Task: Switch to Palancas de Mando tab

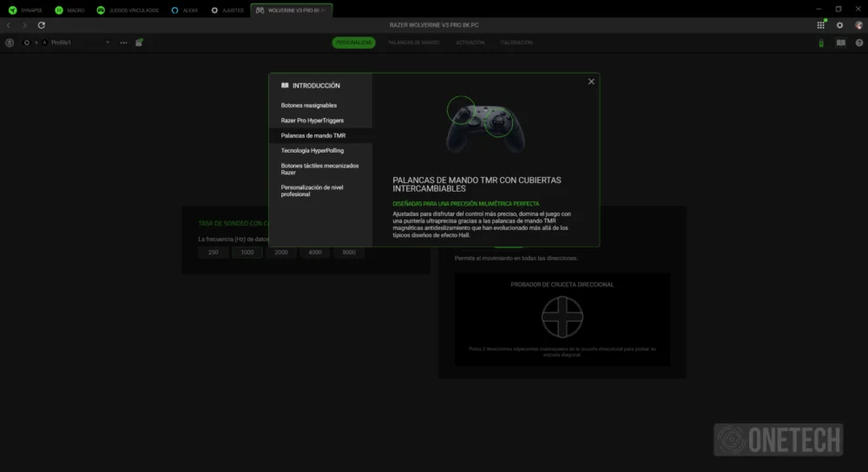Action: [x=413, y=43]
